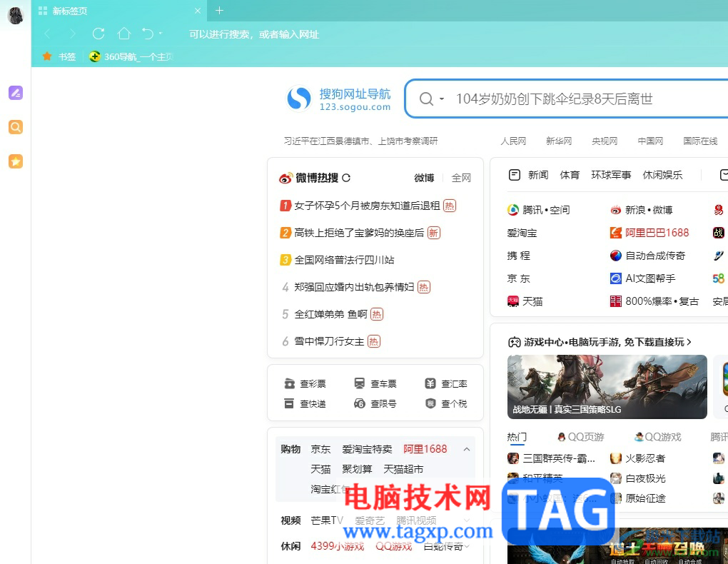Click the browser forward arrow
Image resolution: width=728 pixels, height=564 pixels.
coord(72,34)
